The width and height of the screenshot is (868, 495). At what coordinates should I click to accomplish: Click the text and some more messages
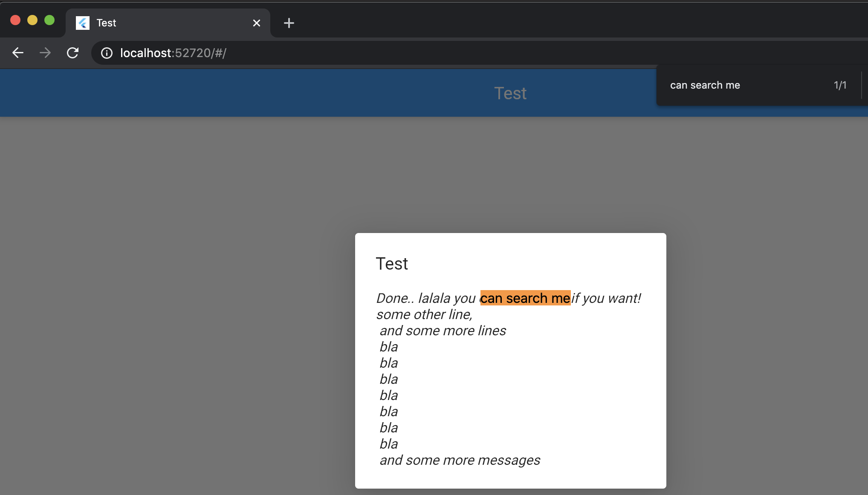[x=459, y=460]
